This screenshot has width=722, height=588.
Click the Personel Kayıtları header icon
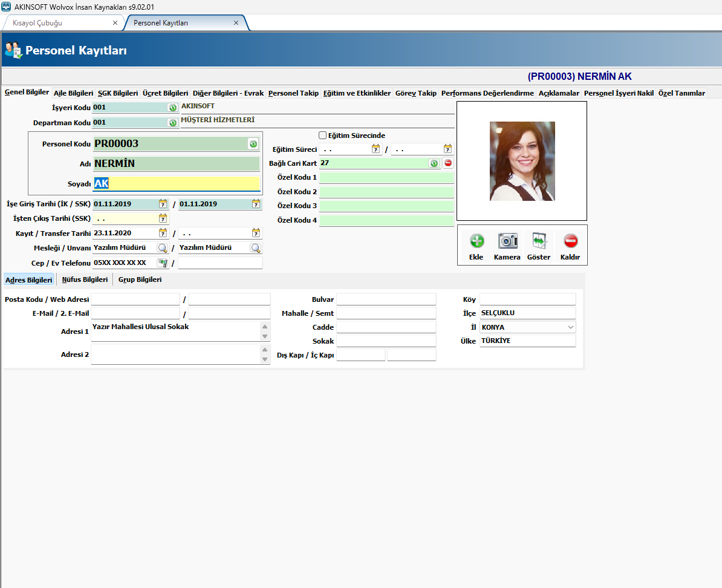click(x=13, y=50)
